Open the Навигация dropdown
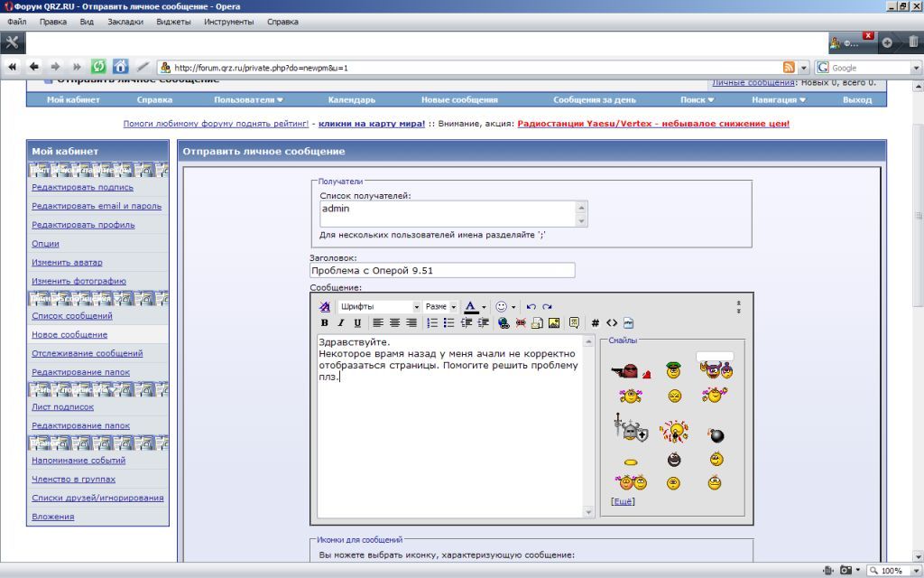924x578 pixels. click(x=779, y=99)
